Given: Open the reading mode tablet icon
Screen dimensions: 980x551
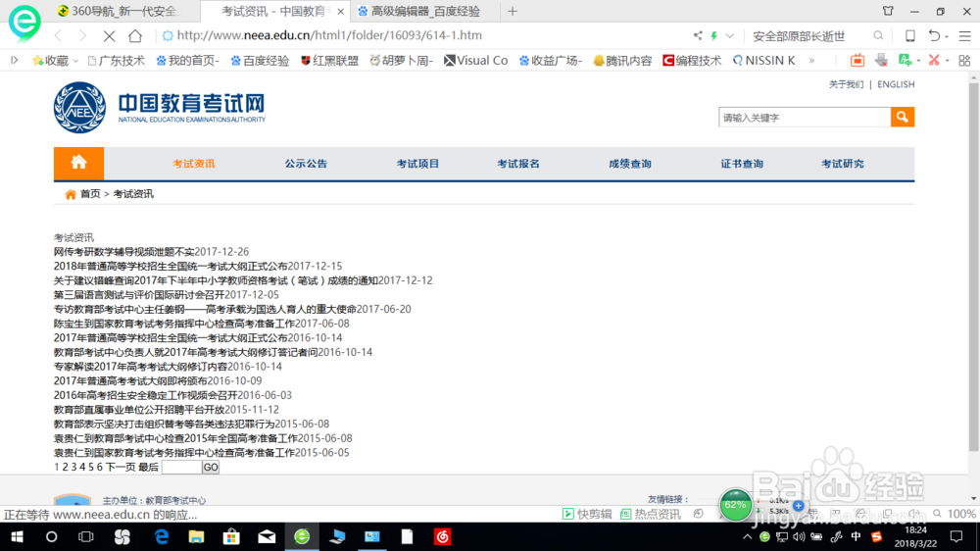Looking at the screenshot, I should point(910,35).
